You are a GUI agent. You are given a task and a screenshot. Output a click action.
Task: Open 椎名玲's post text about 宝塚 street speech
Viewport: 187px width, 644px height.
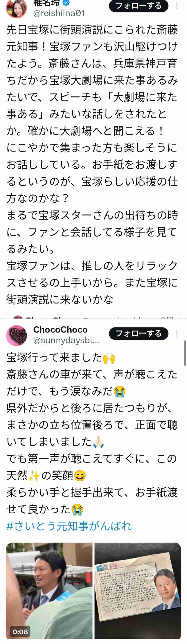pos(92,165)
